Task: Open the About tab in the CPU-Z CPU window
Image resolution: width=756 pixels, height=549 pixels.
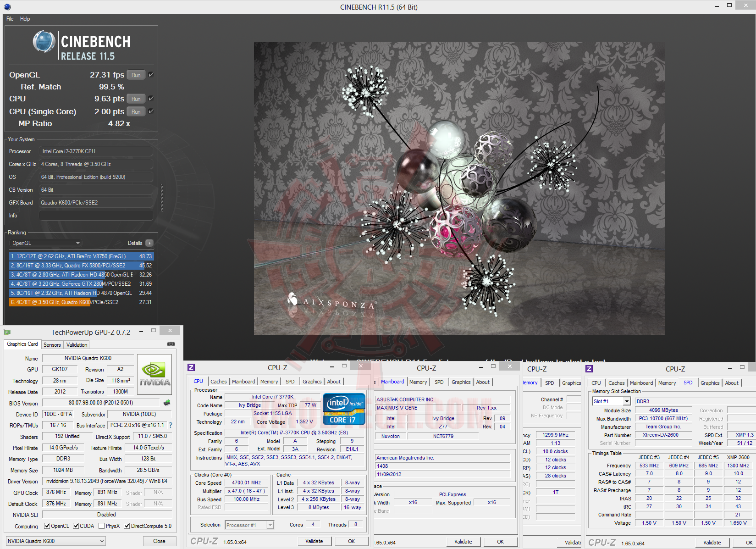Action: 334,382
